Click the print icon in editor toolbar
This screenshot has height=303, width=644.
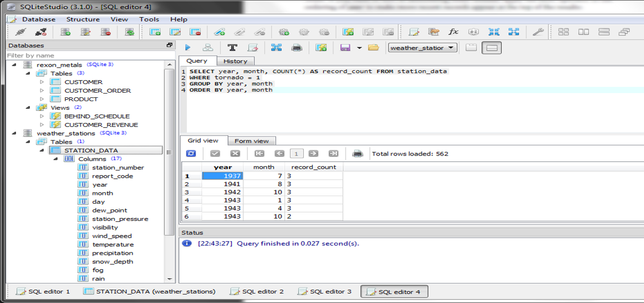(x=296, y=48)
